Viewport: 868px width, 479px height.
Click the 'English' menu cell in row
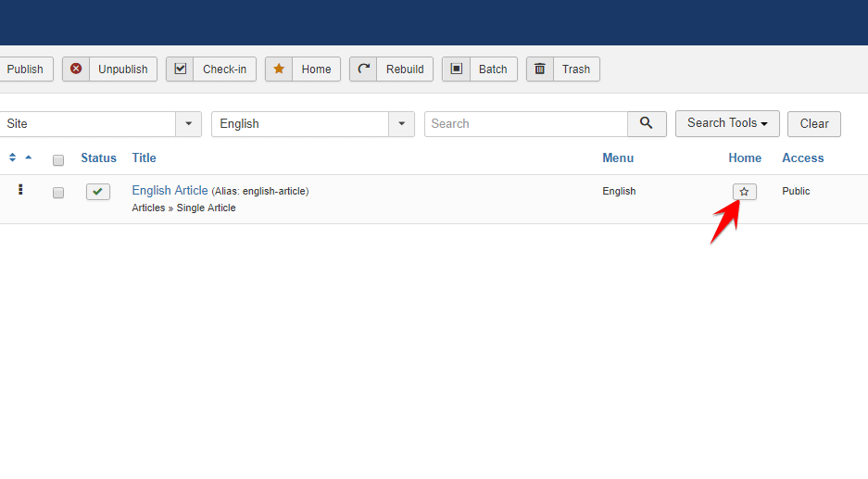pos(619,191)
